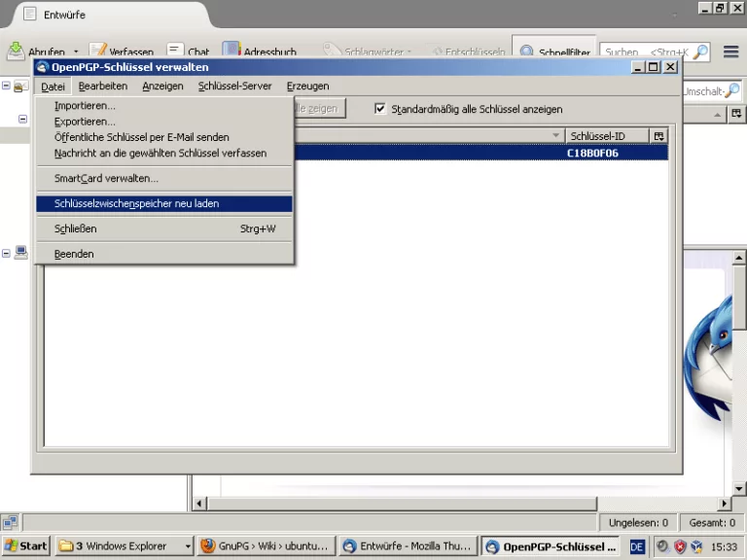Collapse the second folder tree node
747x560 pixels.
pos(22,119)
